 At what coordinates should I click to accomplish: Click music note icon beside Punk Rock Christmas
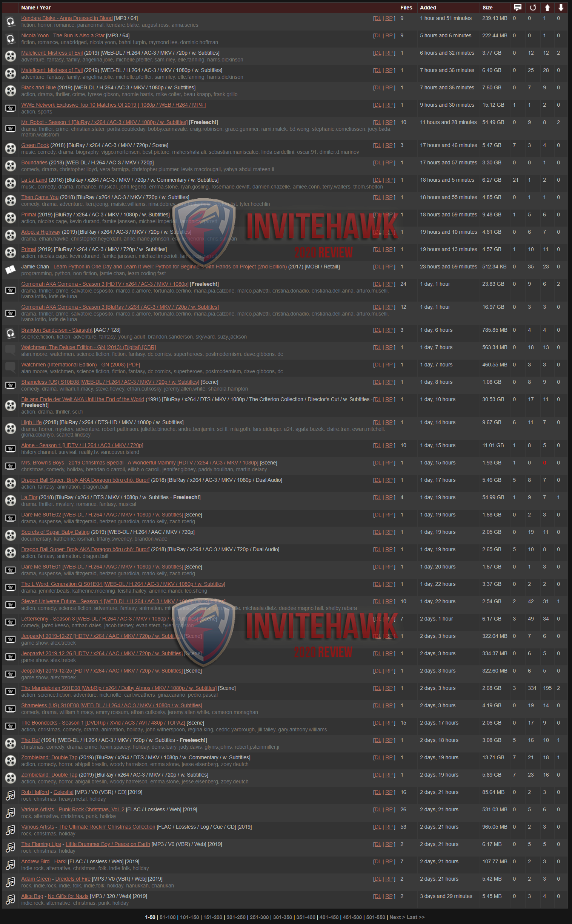[x=11, y=813]
